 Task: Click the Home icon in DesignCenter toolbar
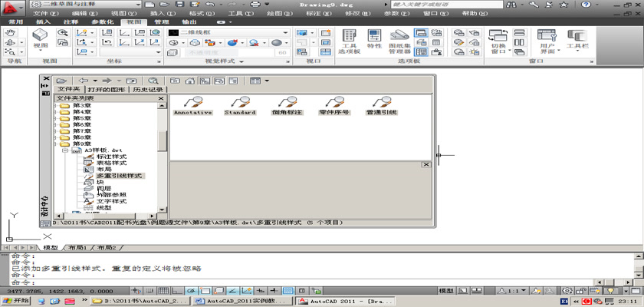click(189, 81)
